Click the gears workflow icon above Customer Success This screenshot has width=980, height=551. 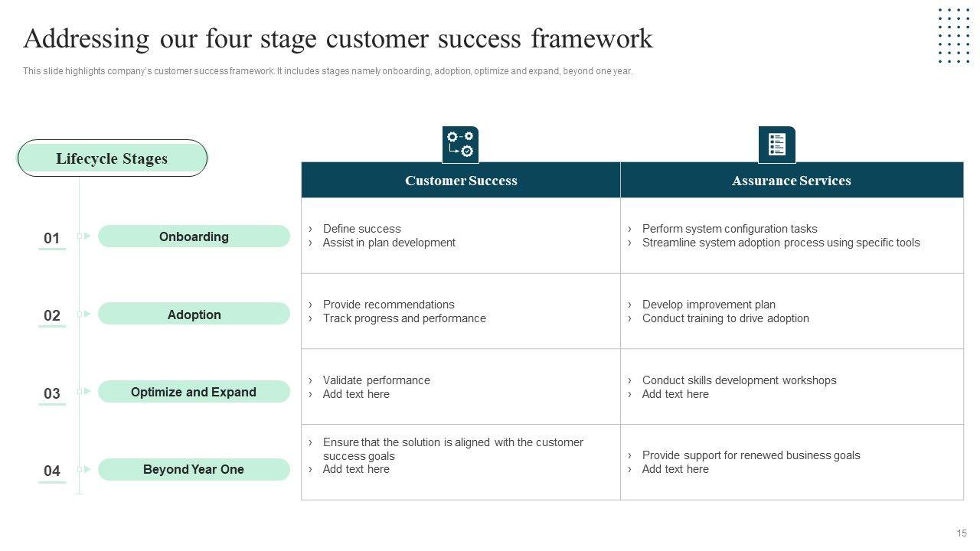click(x=460, y=145)
